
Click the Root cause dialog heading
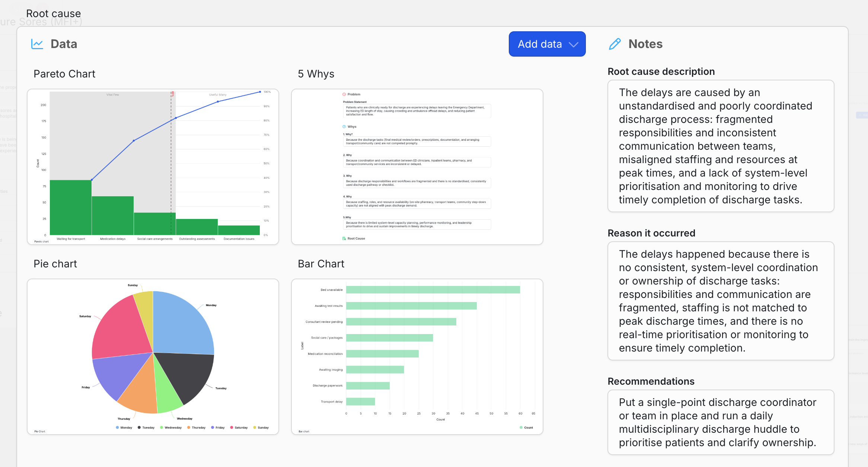pyautogui.click(x=53, y=13)
